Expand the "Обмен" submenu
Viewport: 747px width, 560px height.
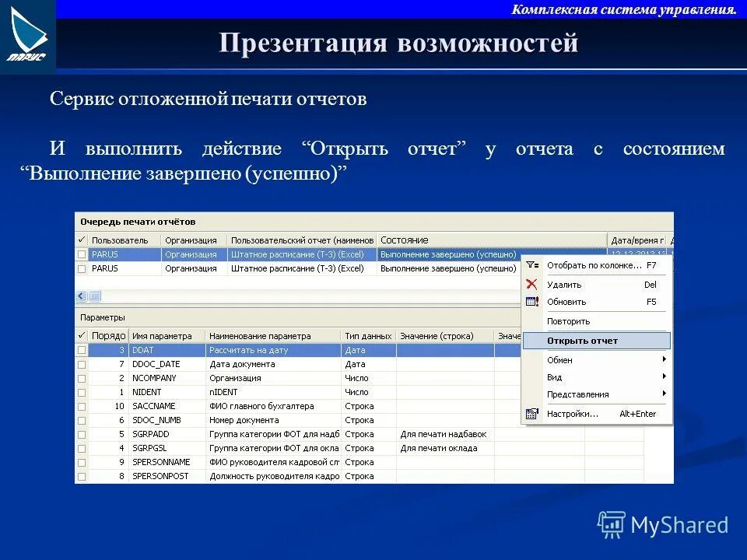click(x=559, y=359)
